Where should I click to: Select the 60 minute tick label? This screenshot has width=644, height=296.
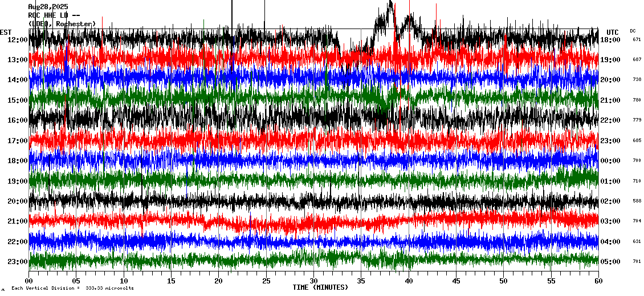pos(598,281)
